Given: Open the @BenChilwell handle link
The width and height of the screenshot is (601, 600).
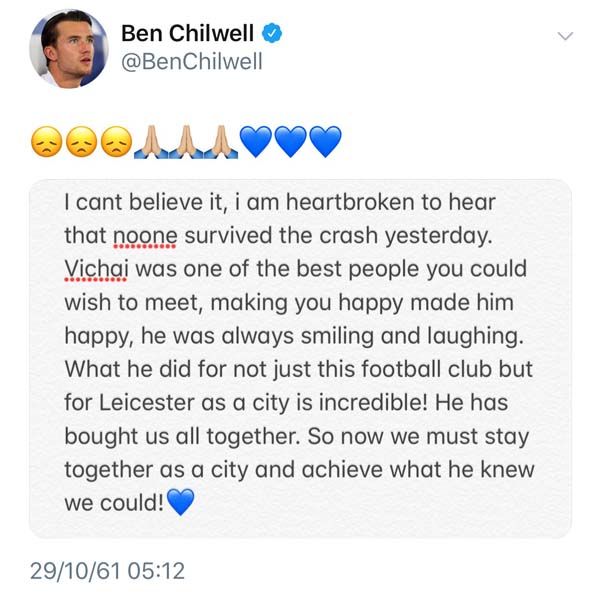Looking at the screenshot, I should pyautogui.click(x=192, y=62).
